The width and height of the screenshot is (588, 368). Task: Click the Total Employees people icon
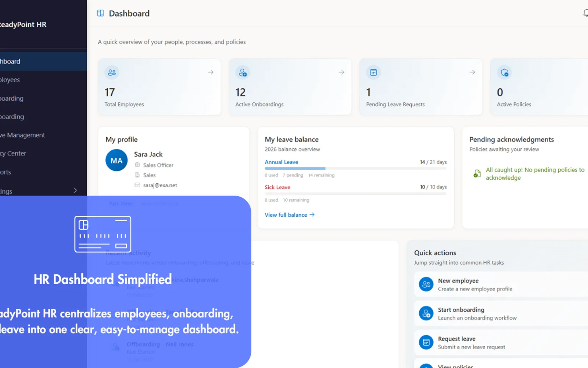tap(112, 72)
